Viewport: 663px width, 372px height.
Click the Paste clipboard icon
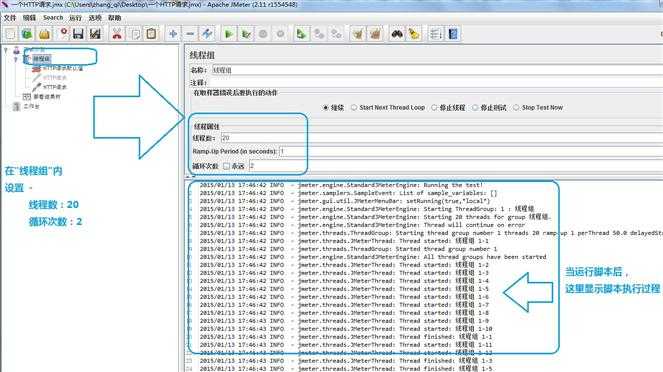[x=151, y=34]
